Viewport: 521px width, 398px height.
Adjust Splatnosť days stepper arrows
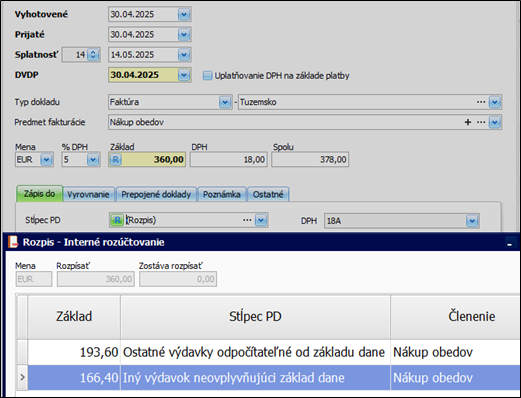(93, 55)
